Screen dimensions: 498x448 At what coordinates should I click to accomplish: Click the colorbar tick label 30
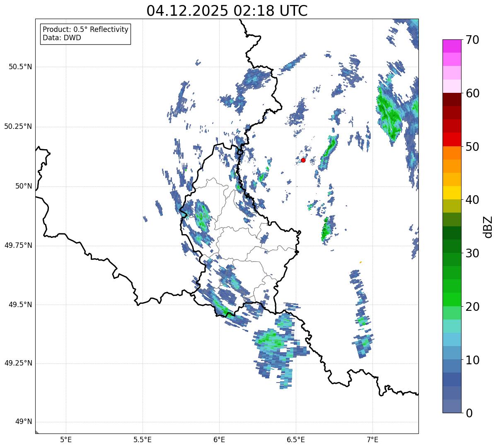coord(473,253)
